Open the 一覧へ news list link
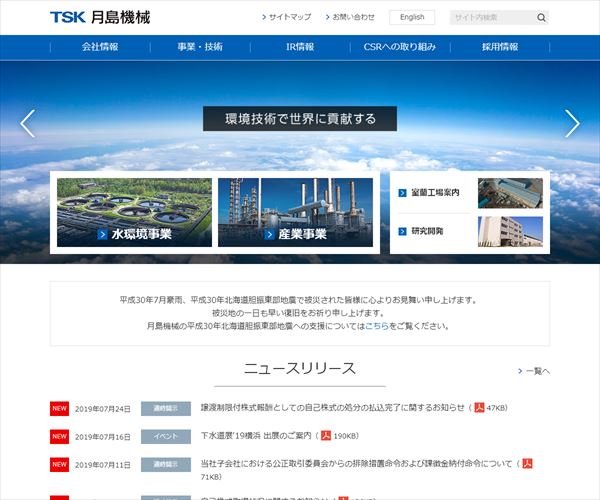600x500 pixels. 538,371
